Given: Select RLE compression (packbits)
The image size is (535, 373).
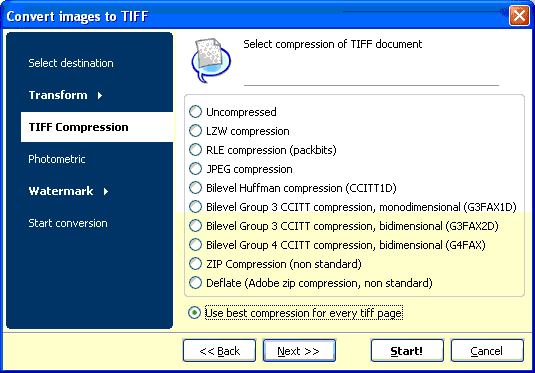Looking at the screenshot, I should [x=196, y=150].
